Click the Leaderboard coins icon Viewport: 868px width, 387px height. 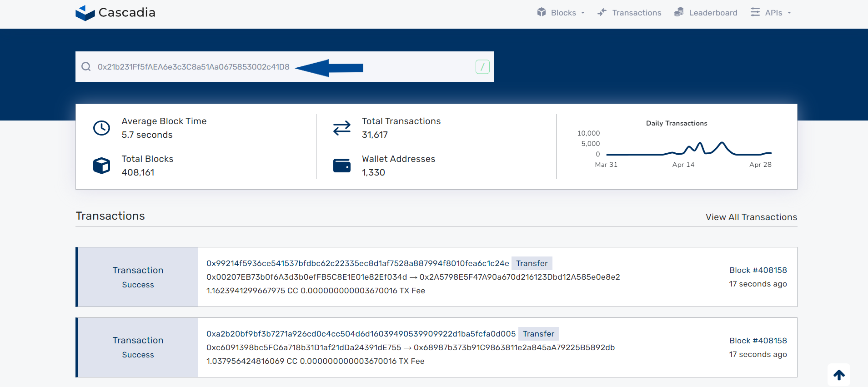pyautogui.click(x=679, y=12)
